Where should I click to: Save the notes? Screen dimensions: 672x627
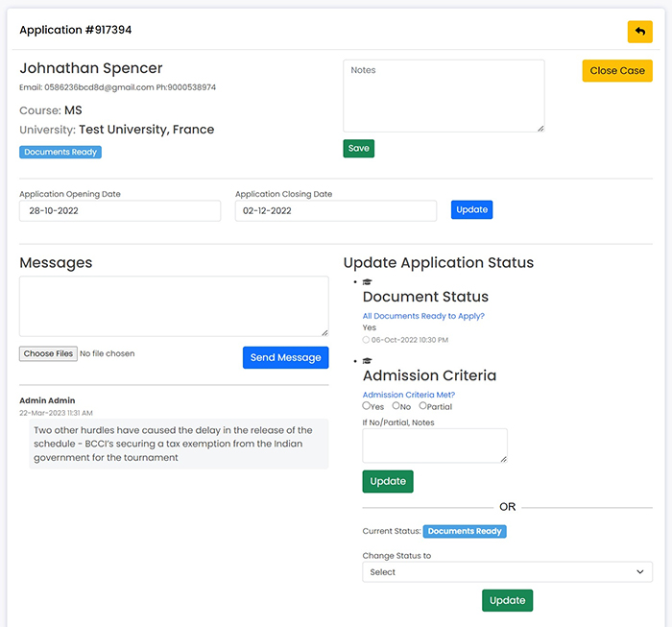pos(359,148)
